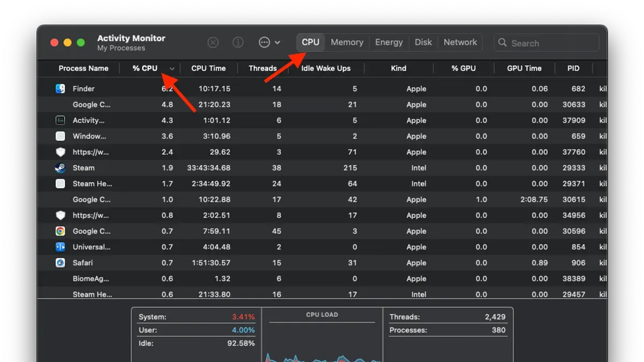Sort by CPU Time column header
Screen dimensions: 644x362
[x=208, y=68]
